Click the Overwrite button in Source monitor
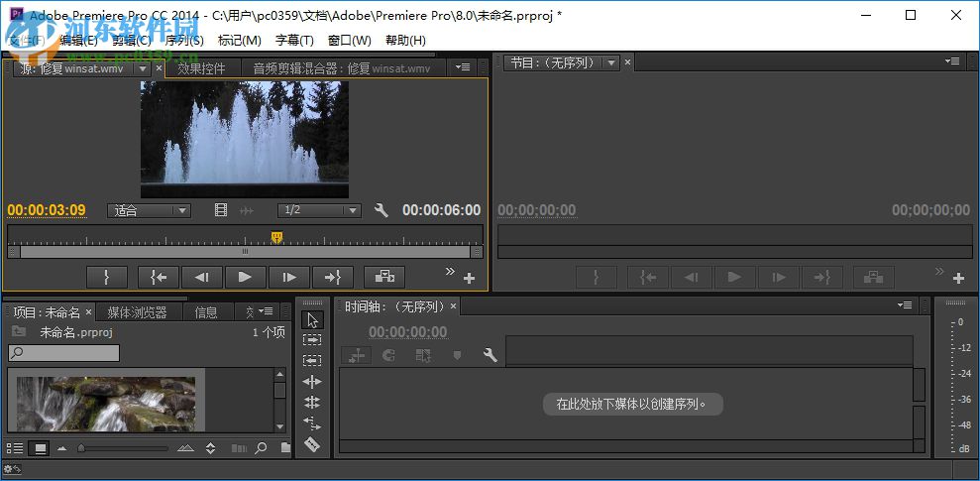Viewport: 980px width, 481px height. point(384,277)
